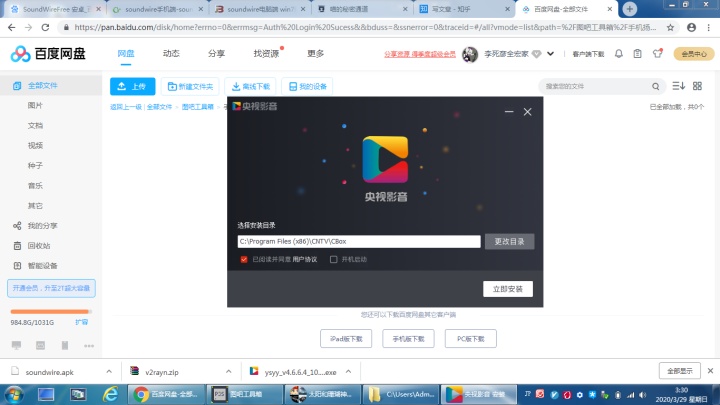The height and width of the screenshot is (405, 720).
Task: Toggle the user agreement checkbox
Action: point(244,259)
